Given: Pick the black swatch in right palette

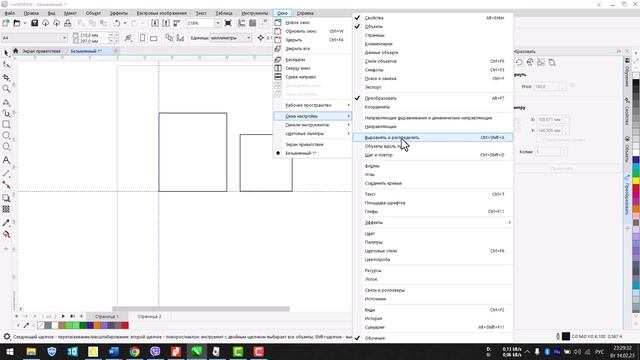Looking at the screenshot, I should click(636, 83).
